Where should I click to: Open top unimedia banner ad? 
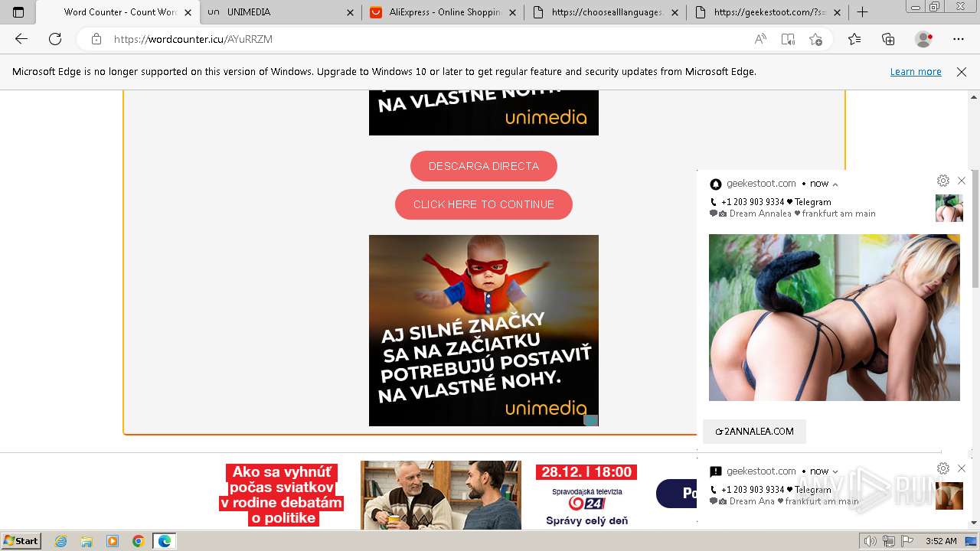click(x=484, y=112)
